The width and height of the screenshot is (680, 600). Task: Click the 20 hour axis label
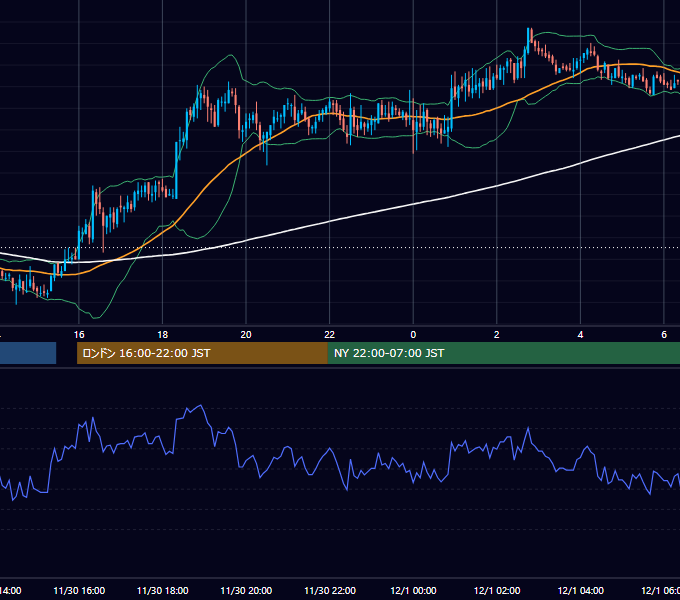click(x=246, y=335)
